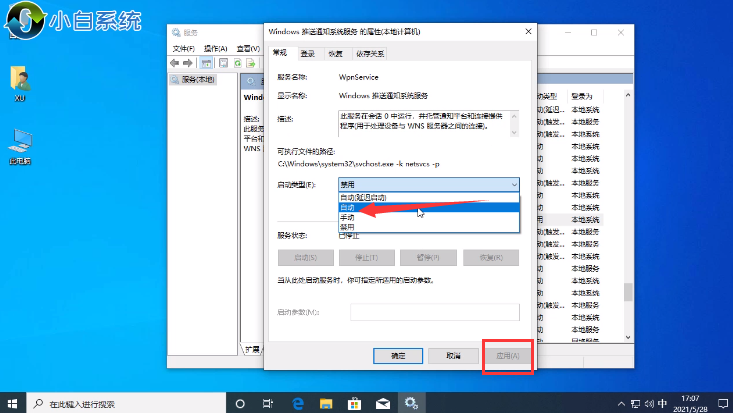
Task: Click the services list scroll-down arrow
Action: coord(628,337)
